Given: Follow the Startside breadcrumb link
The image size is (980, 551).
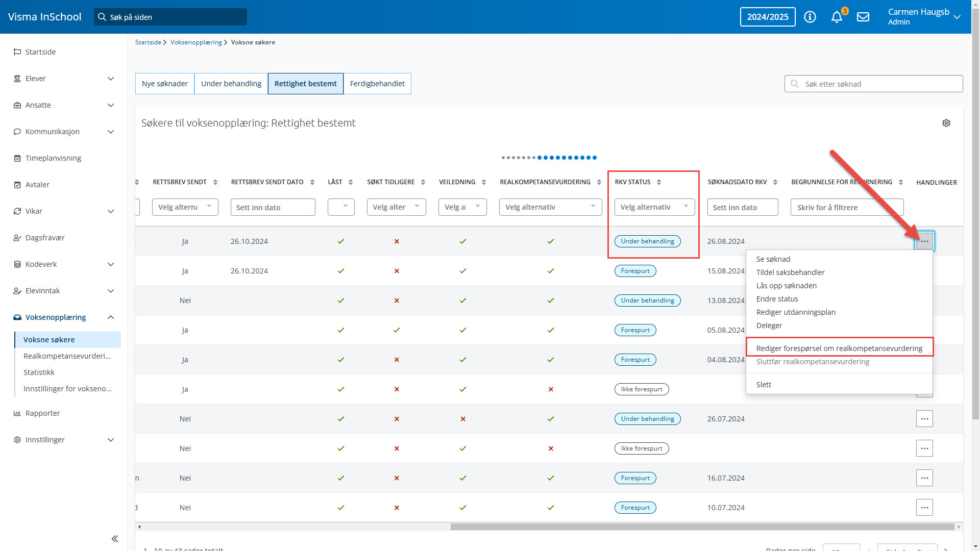Looking at the screenshot, I should coord(148,42).
